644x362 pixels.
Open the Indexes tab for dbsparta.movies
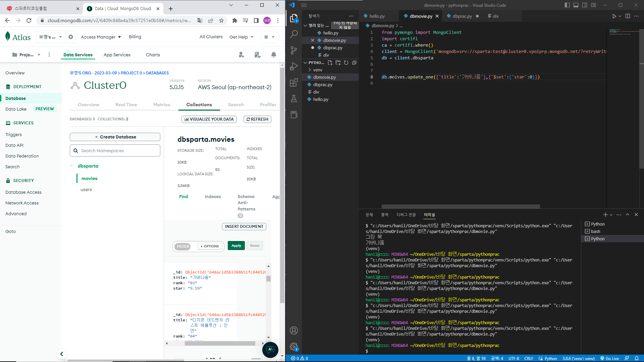point(213,197)
